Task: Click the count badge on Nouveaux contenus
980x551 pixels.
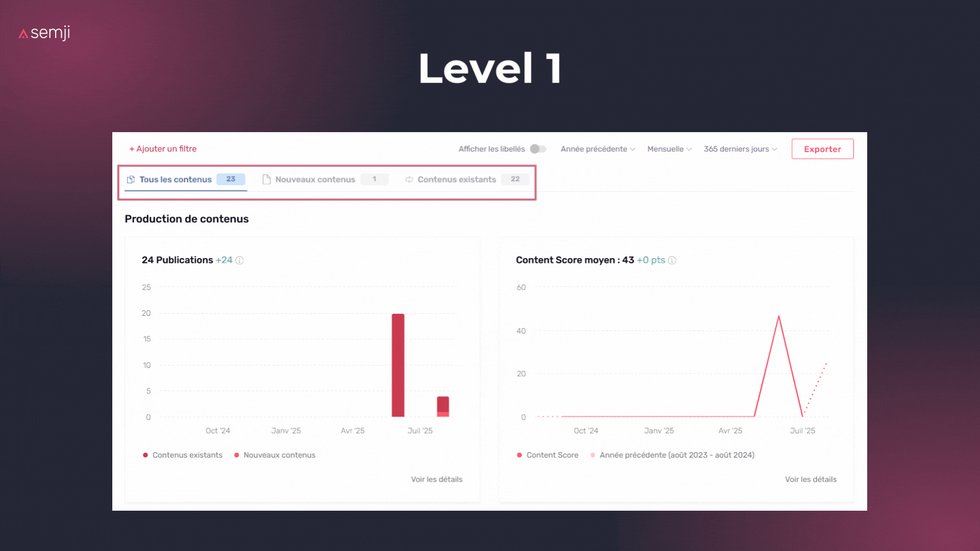Action: coord(374,179)
